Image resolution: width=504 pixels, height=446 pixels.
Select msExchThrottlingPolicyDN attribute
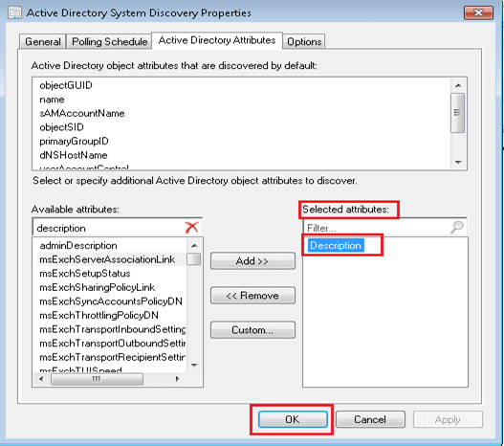(x=99, y=316)
